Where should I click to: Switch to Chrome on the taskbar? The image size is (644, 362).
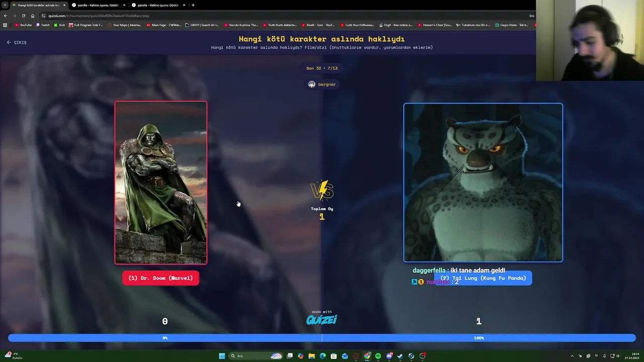(367, 356)
